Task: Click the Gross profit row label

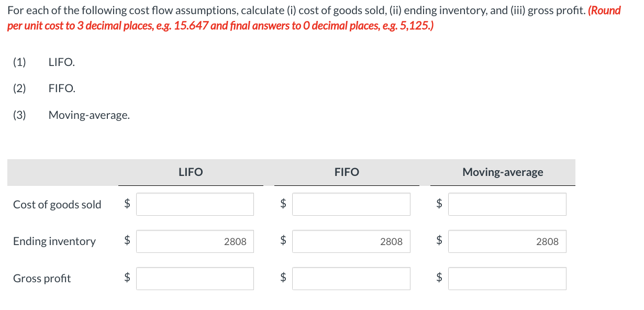Action: 42,278
